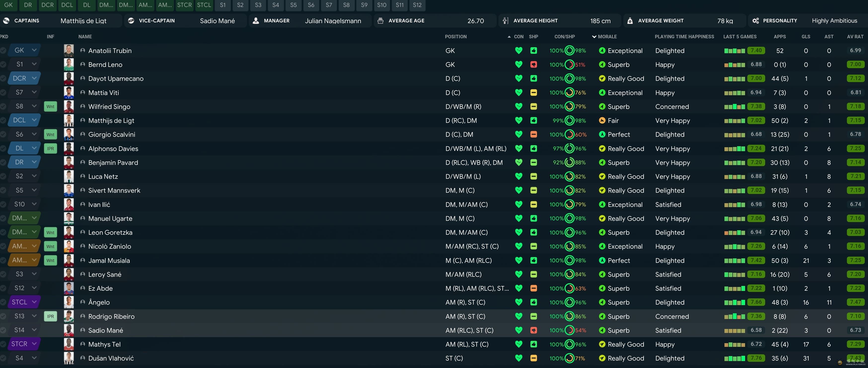Viewport: 868px width, 368px height.
Task: Open the GK position dropdown for Trubin
Action: (x=34, y=50)
